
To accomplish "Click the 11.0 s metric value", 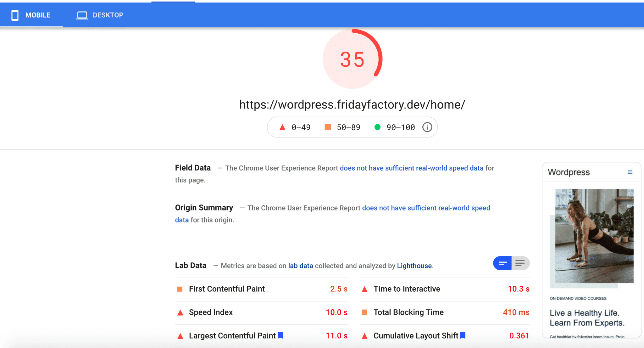I will 336,336.
